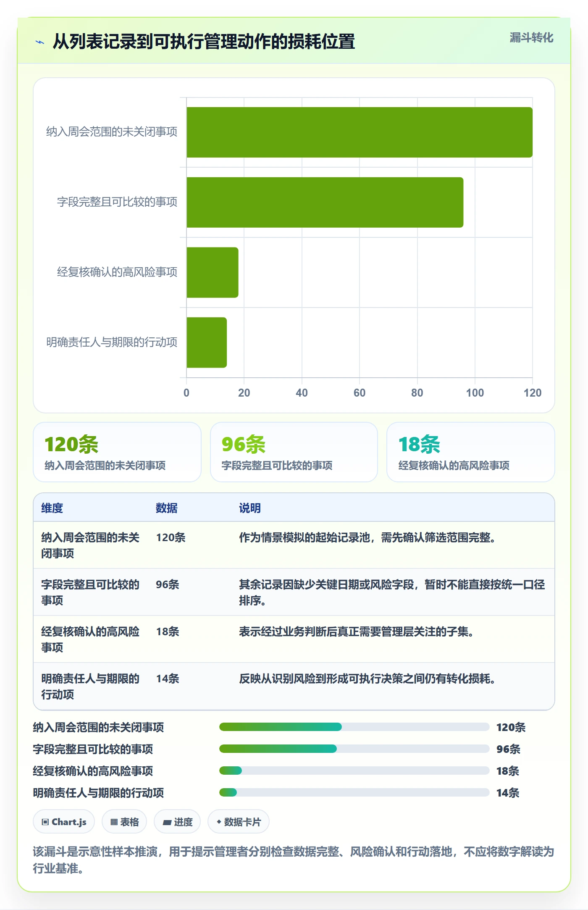Click the title 从列表记录到可执行管理动作的损耗位置
Viewport: 588px width, 910px height.
pyautogui.click(x=204, y=42)
